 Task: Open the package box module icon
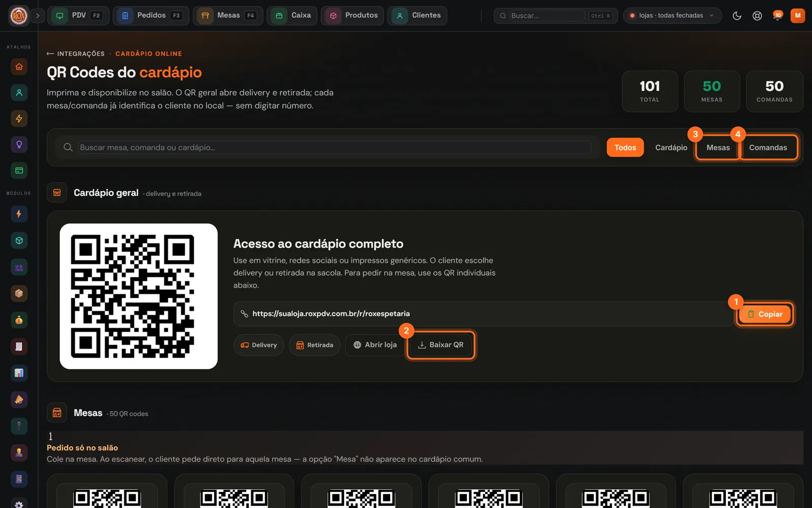[19, 294]
